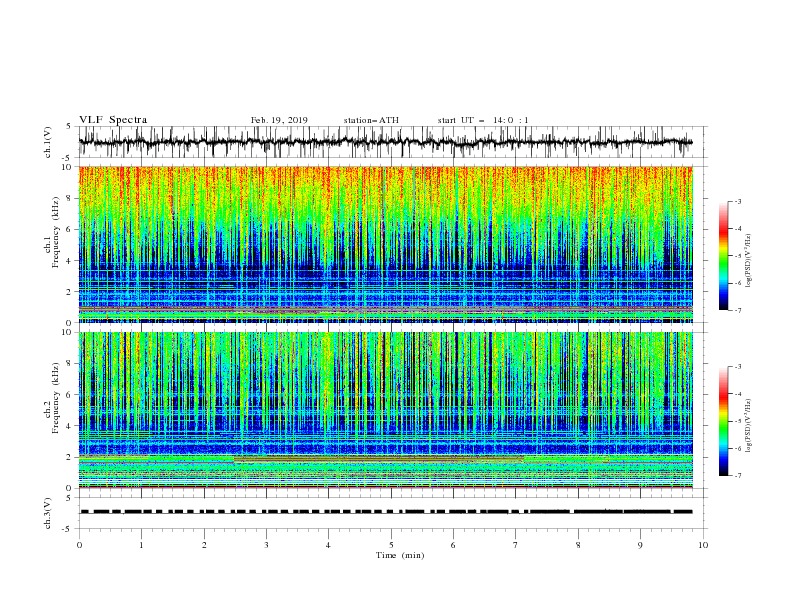Click the "-7" label on ch.2 color bar
Screen dimensions: 792x612
[737, 475]
